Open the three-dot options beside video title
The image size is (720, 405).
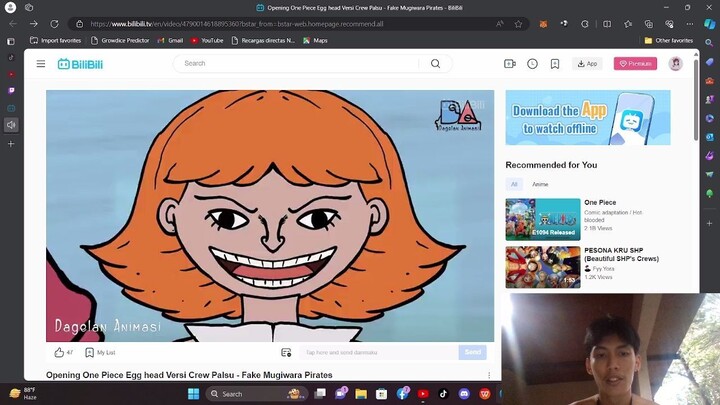click(489, 375)
